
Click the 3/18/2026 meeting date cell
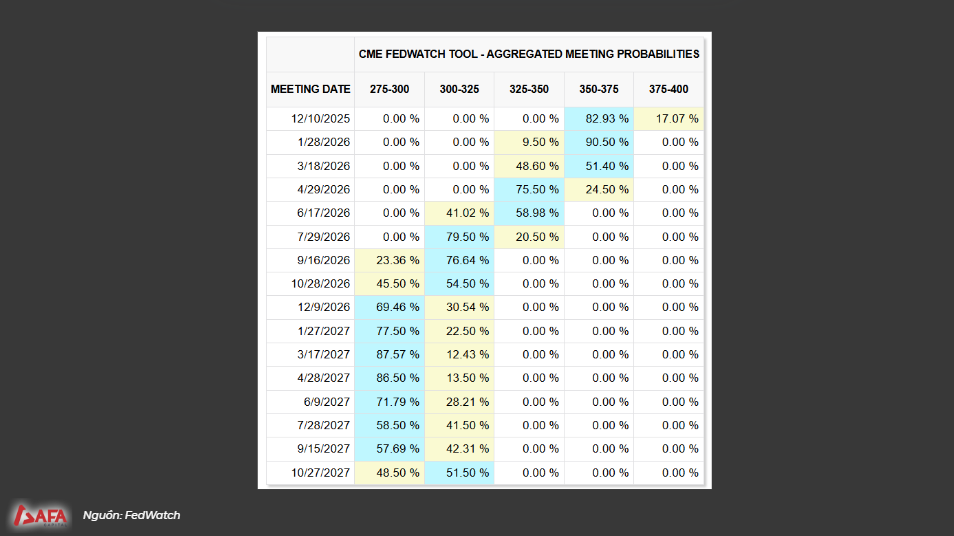323,166
